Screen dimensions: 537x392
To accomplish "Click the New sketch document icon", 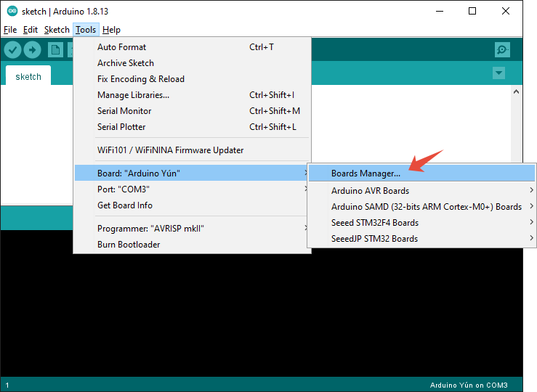I will 55,49.
